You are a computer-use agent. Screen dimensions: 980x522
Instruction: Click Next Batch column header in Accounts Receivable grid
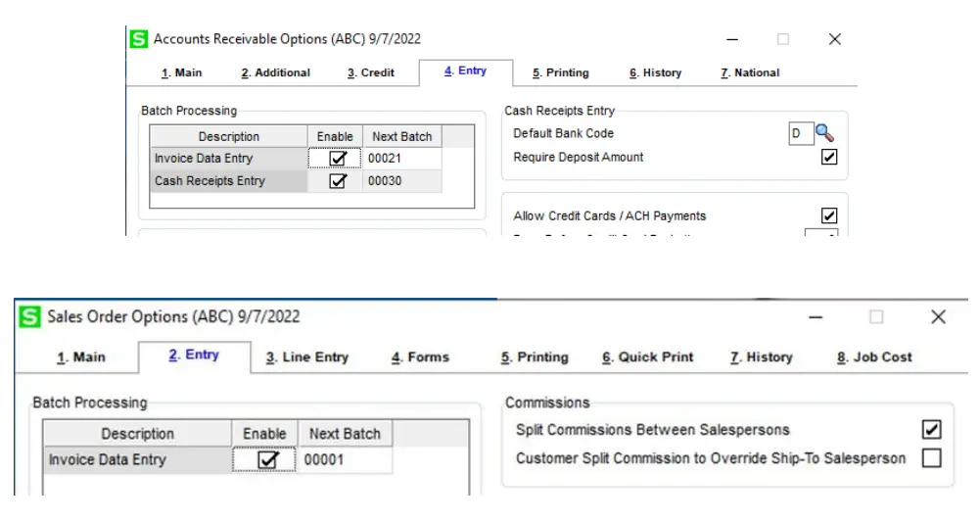[x=401, y=136]
